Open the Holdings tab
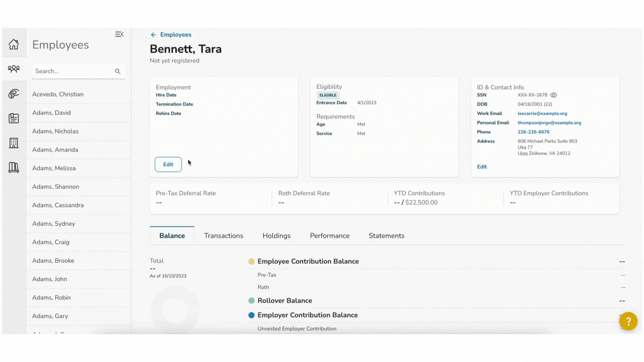The image size is (644, 362). 276,236
